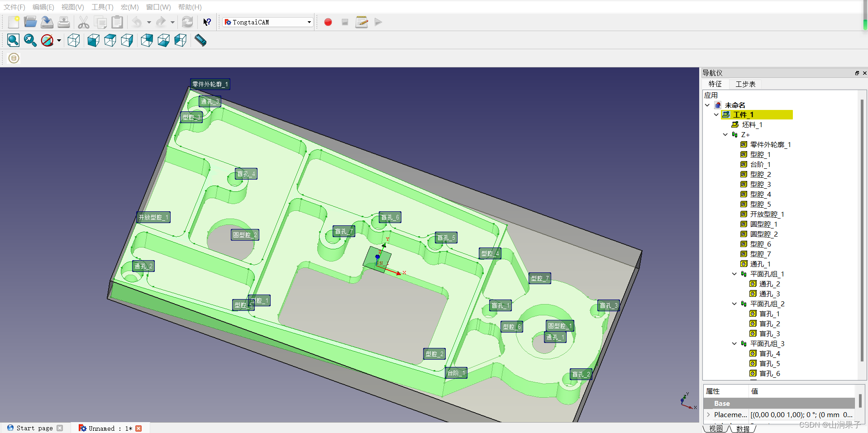This screenshot has height=433, width=868.
Task: Collapse the 平面孔组_2 group
Action: click(734, 304)
